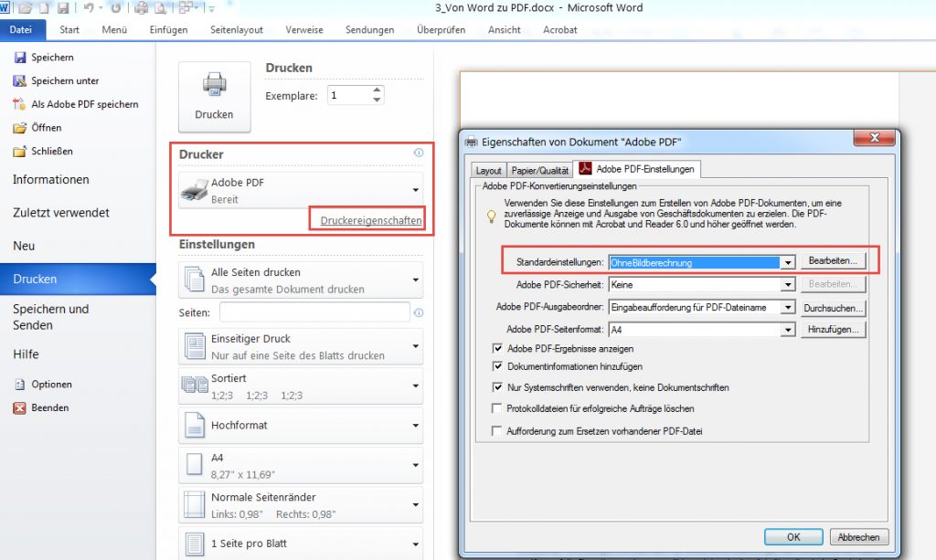Click the Undo arrow in quick access toolbar
This screenshot has width=936, height=560.
89,7
